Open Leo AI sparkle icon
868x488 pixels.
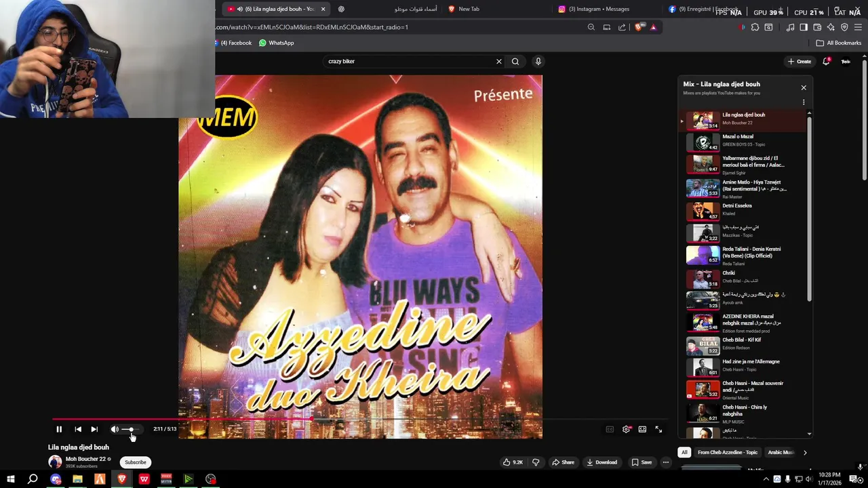[x=831, y=27]
